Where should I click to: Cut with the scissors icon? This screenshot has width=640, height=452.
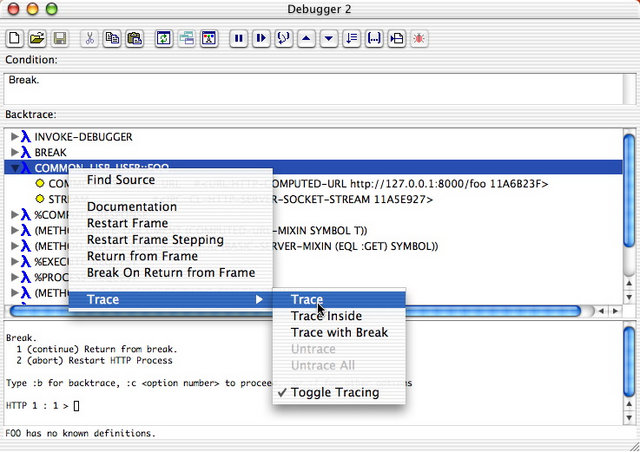89,39
